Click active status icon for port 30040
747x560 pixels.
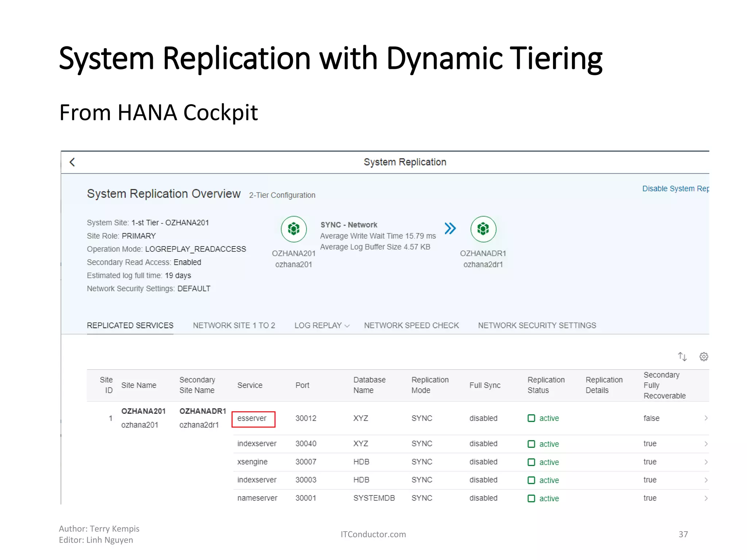point(531,444)
